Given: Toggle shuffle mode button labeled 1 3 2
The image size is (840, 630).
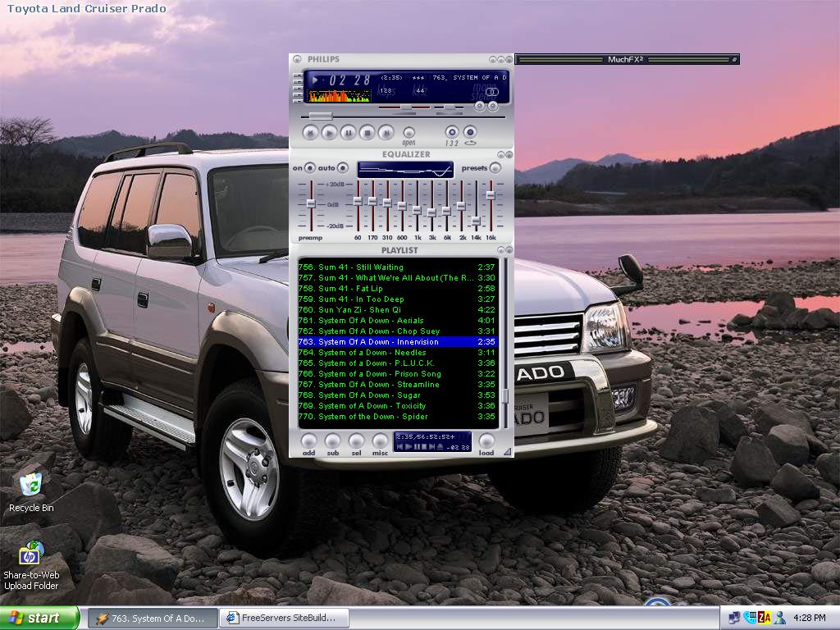Looking at the screenshot, I should (x=452, y=132).
